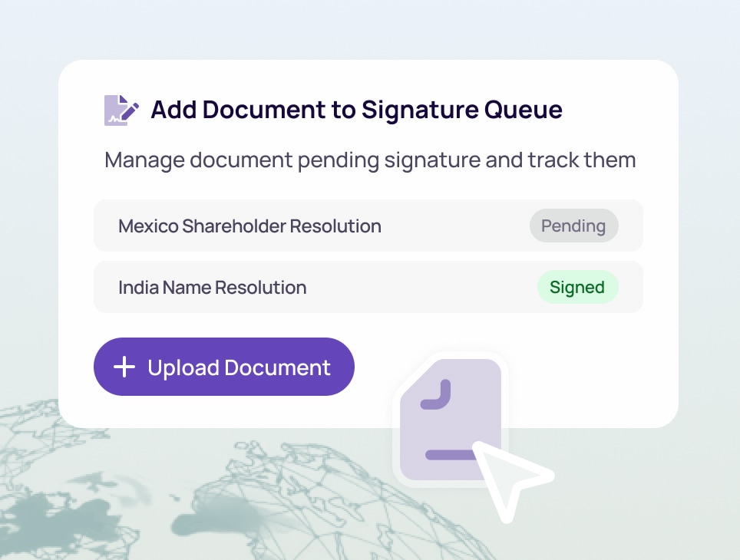This screenshot has width=740, height=560.
Task: Click the plus icon in Upload Document button
Action: [x=124, y=367]
